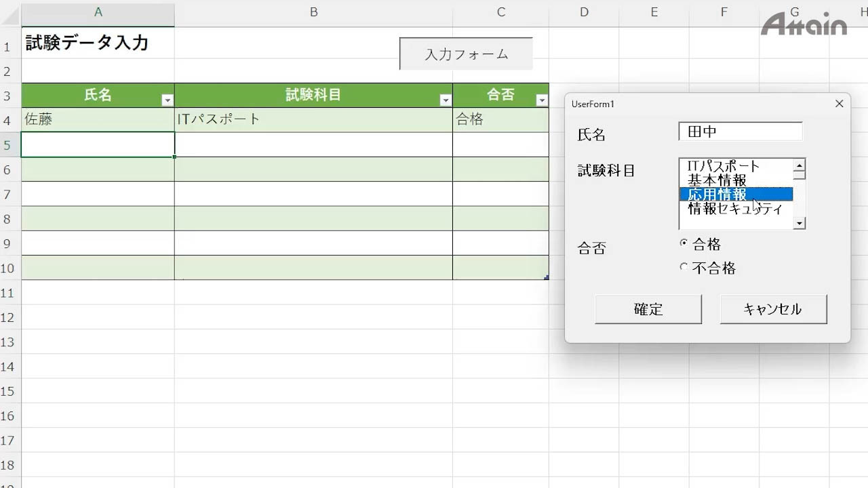Select row 5 header
This screenshot has height=488, width=868.
coord(9,145)
